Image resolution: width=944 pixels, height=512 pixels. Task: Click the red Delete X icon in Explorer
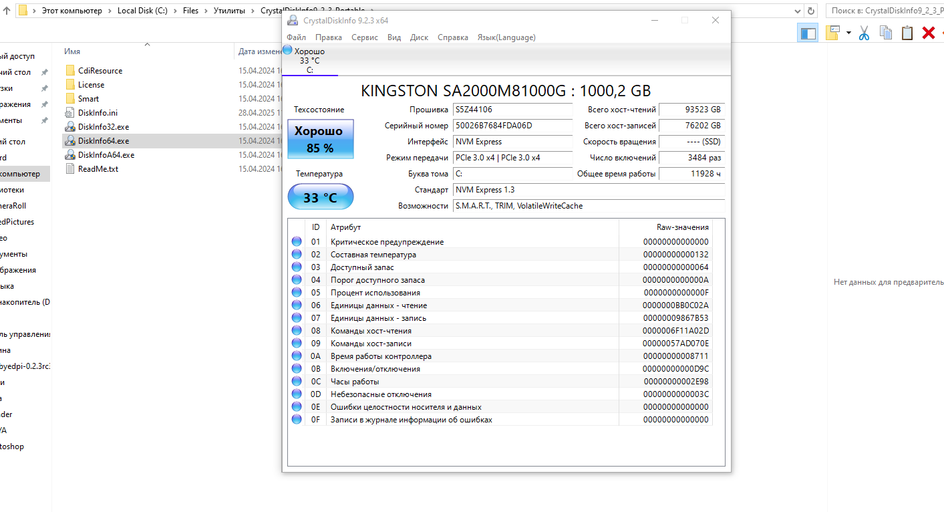928,33
